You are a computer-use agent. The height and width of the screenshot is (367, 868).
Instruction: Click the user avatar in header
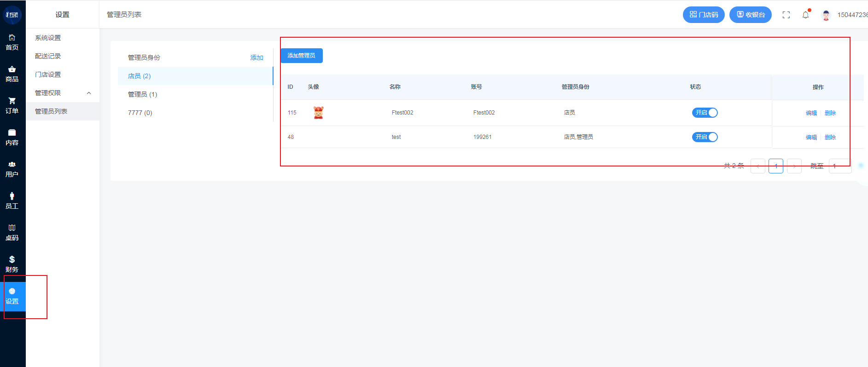(x=826, y=15)
